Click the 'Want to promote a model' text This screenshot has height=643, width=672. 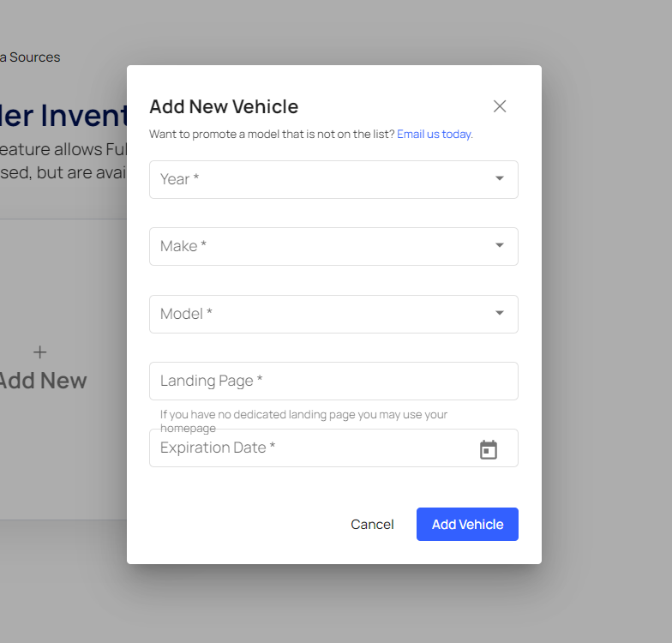[271, 135]
